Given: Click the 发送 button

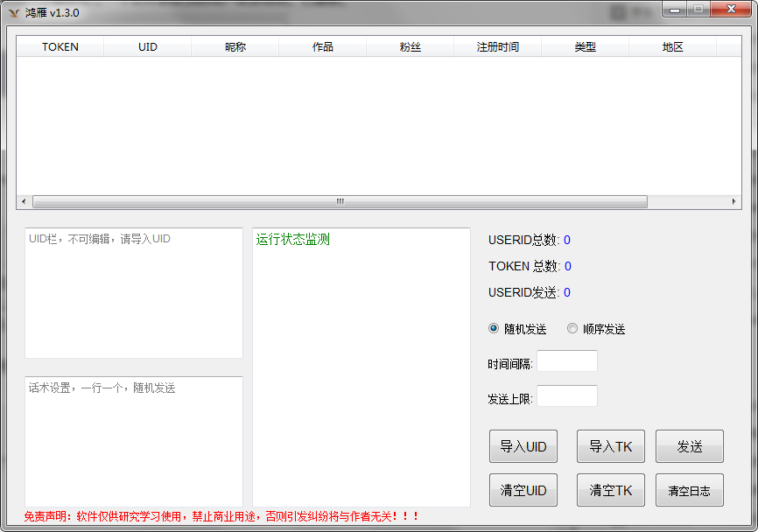Looking at the screenshot, I should click(689, 446).
